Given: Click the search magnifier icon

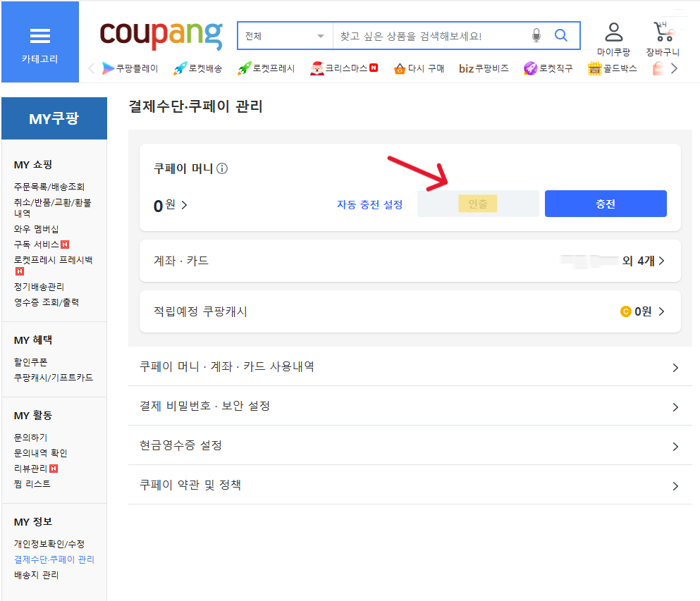Looking at the screenshot, I should pos(560,35).
